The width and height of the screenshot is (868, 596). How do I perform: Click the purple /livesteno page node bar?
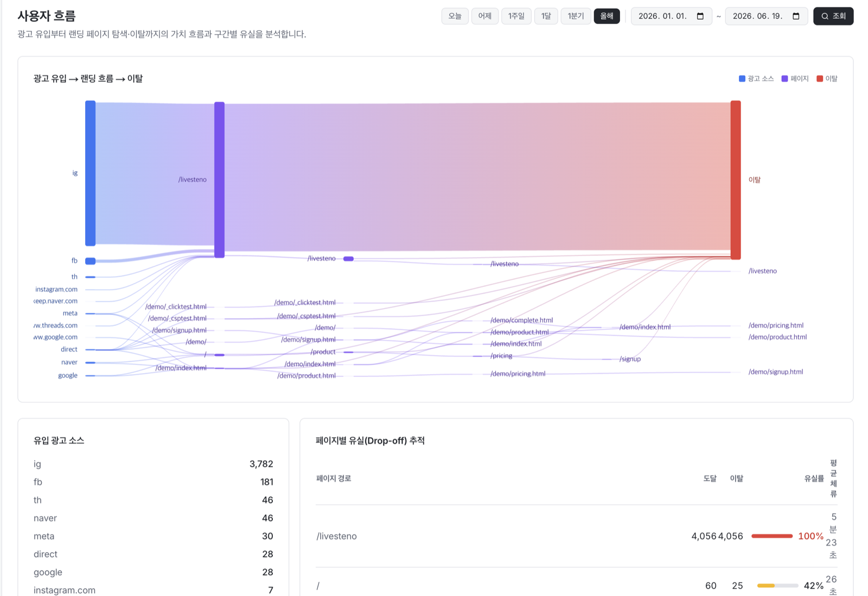tap(219, 180)
